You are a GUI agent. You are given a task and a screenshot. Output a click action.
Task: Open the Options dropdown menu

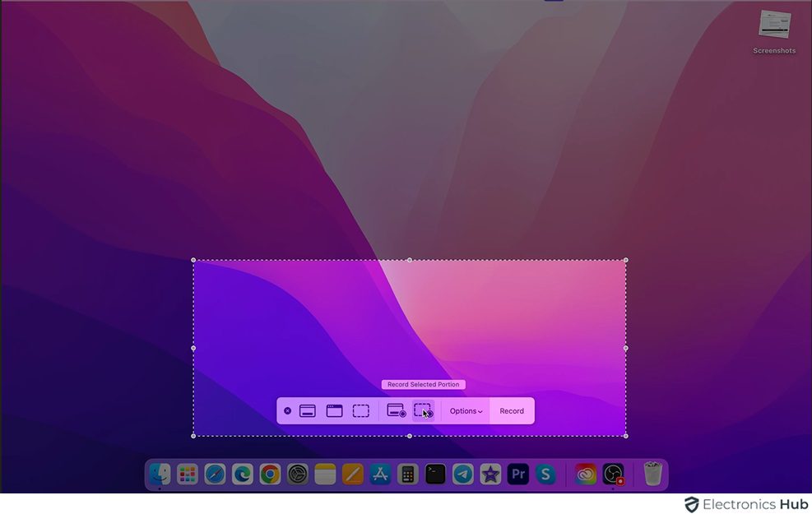466,411
